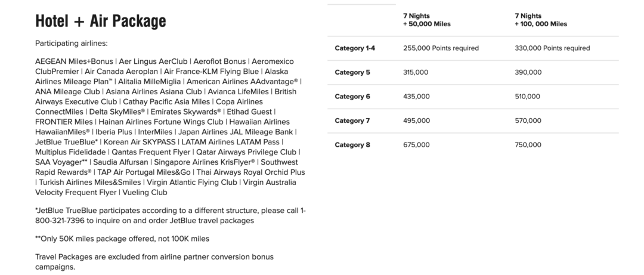The width and height of the screenshot is (644, 275).
Task: Click the 330,000 Points required cell
Action: 552,48
